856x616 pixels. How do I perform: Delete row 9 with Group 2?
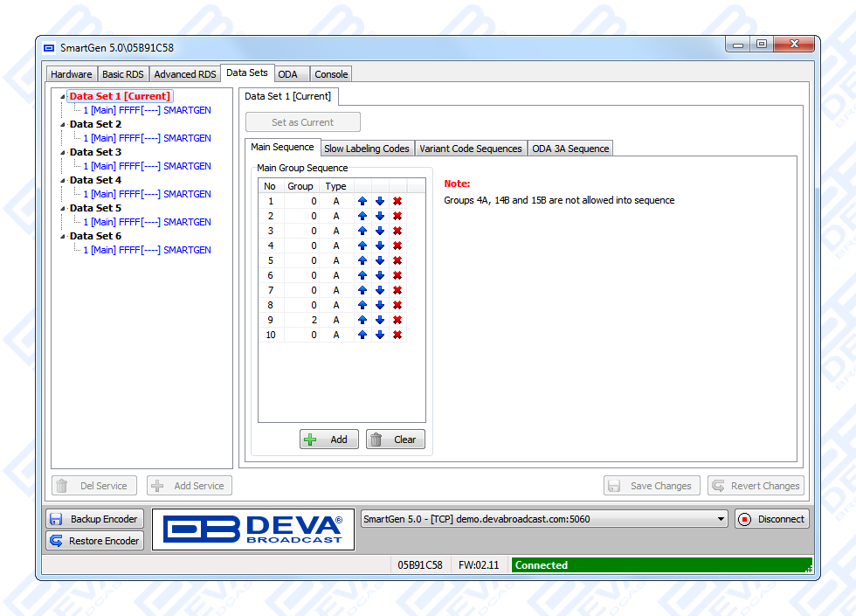click(x=397, y=320)
